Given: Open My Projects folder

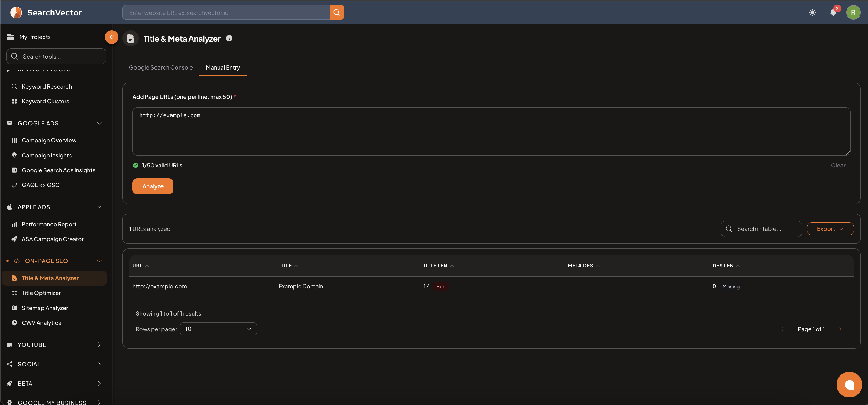Looking at the screenshot, I should click(29, 37).
